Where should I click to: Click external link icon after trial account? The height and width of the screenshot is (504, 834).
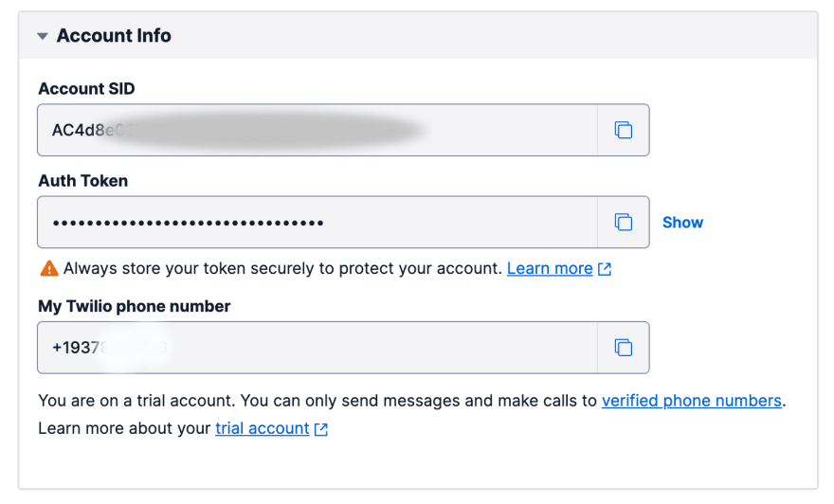coord(320,429)
